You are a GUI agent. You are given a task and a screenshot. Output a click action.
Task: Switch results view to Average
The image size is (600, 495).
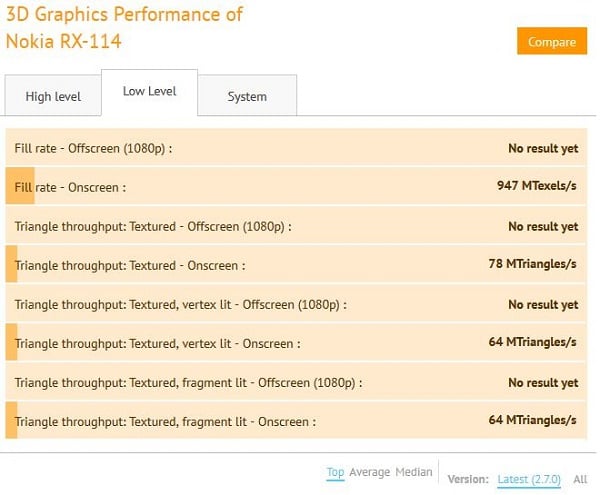pyautogui.click(x=370, y=472)
